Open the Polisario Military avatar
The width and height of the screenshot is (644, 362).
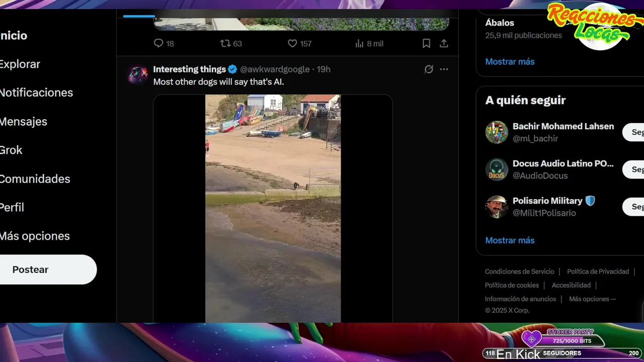497,207
